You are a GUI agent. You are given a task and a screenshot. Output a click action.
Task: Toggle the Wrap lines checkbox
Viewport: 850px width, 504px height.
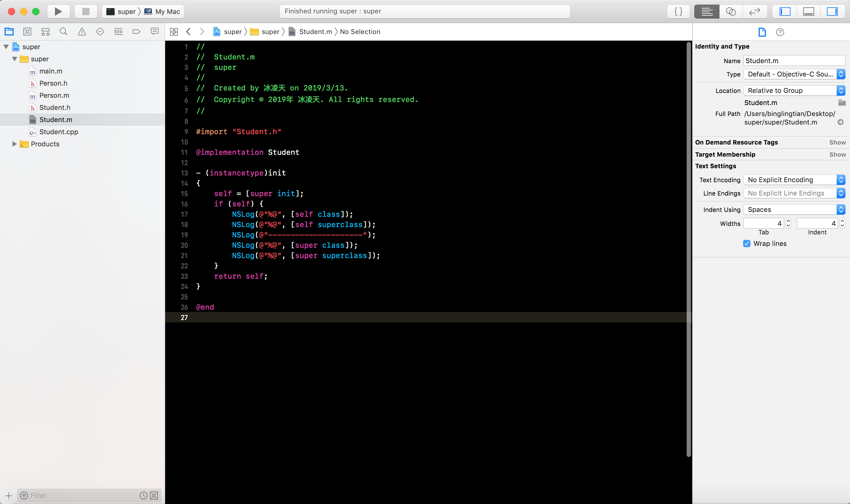coord(746,243)
